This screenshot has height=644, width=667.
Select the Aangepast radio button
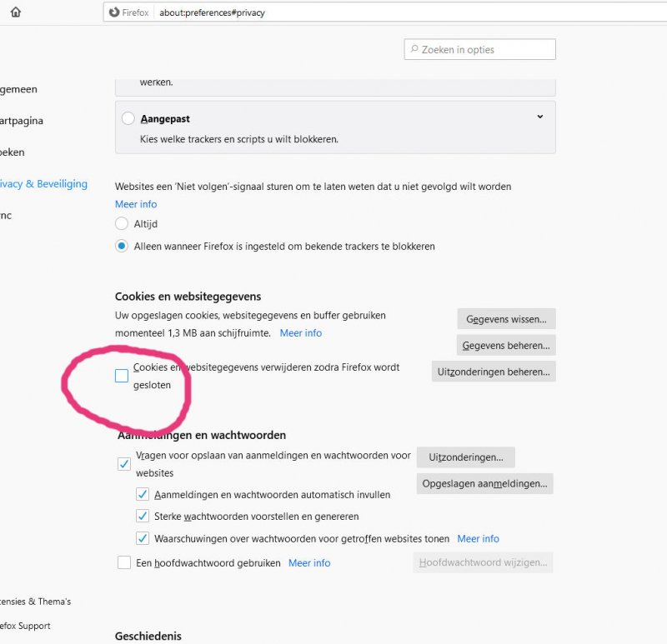[128, 118]
